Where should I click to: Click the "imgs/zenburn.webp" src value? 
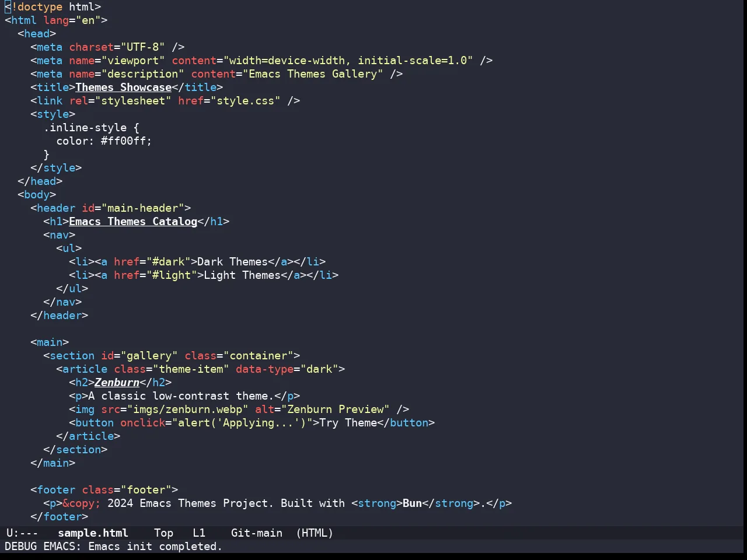pos(187,409)
